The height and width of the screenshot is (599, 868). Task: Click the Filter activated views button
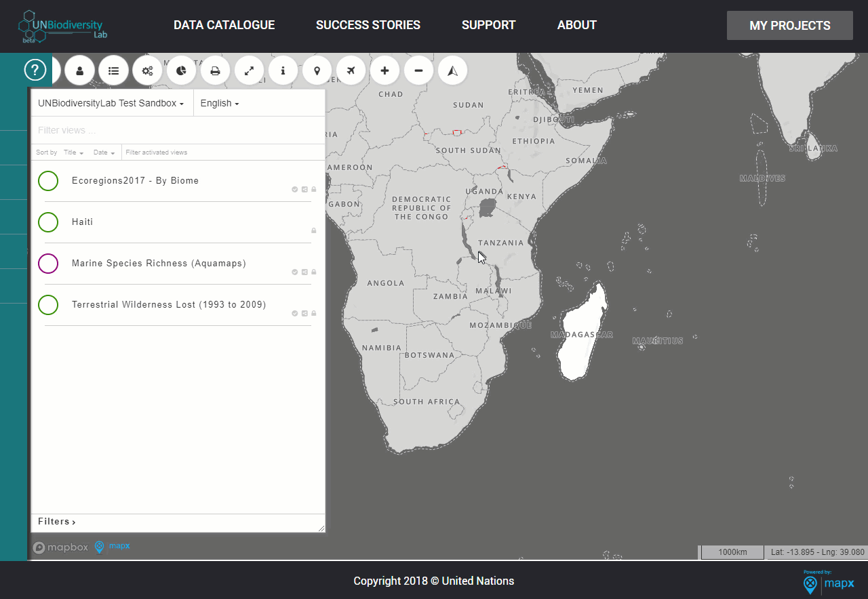pos(157,152)
